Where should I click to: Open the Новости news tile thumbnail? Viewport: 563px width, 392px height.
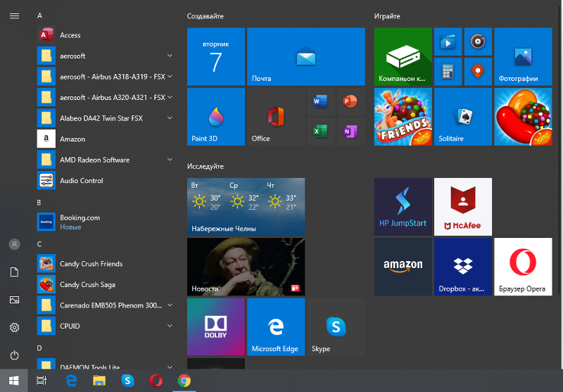(246, 266)
